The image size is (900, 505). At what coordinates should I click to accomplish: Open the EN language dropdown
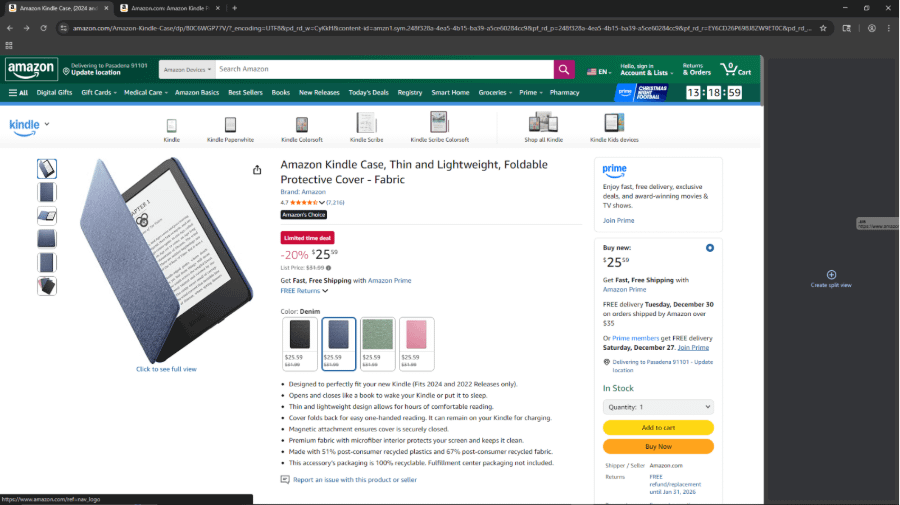[x=599, y=72]
